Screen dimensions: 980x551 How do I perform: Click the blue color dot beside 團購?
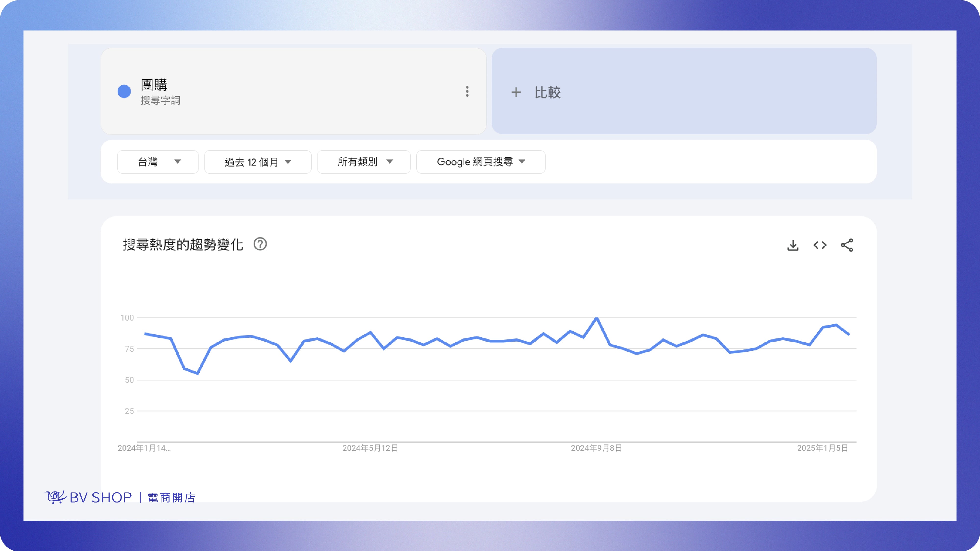click(124, 91)
